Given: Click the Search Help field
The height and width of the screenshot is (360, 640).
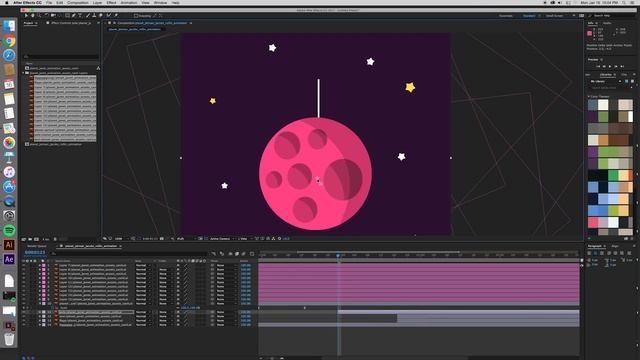Looking at the screenshot, I should point(611,16).
